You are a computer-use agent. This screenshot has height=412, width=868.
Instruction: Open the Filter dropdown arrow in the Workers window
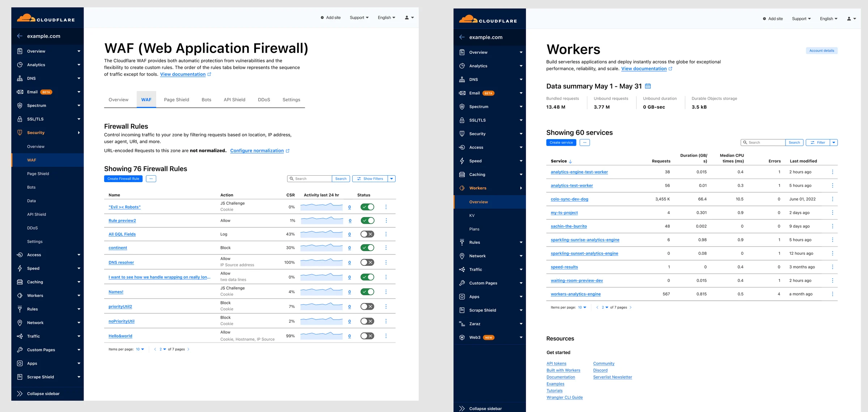coord(834,142)
